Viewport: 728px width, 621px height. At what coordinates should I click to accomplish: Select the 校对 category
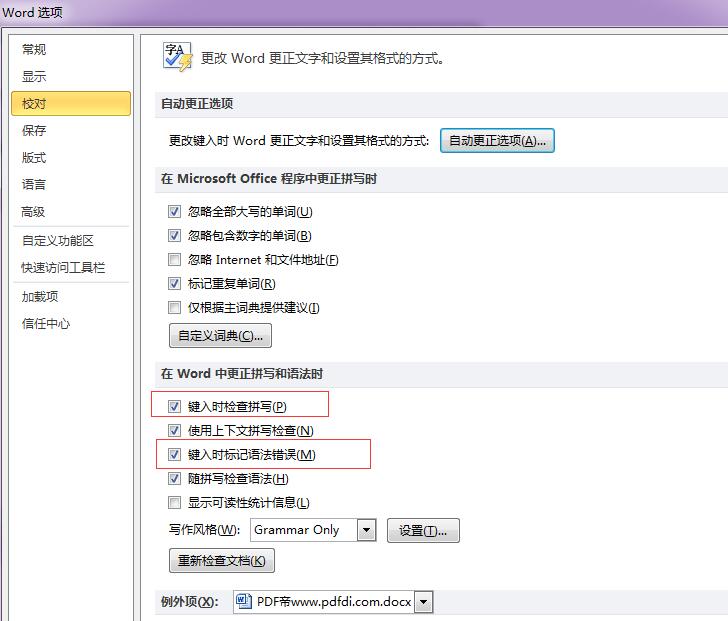71,104
